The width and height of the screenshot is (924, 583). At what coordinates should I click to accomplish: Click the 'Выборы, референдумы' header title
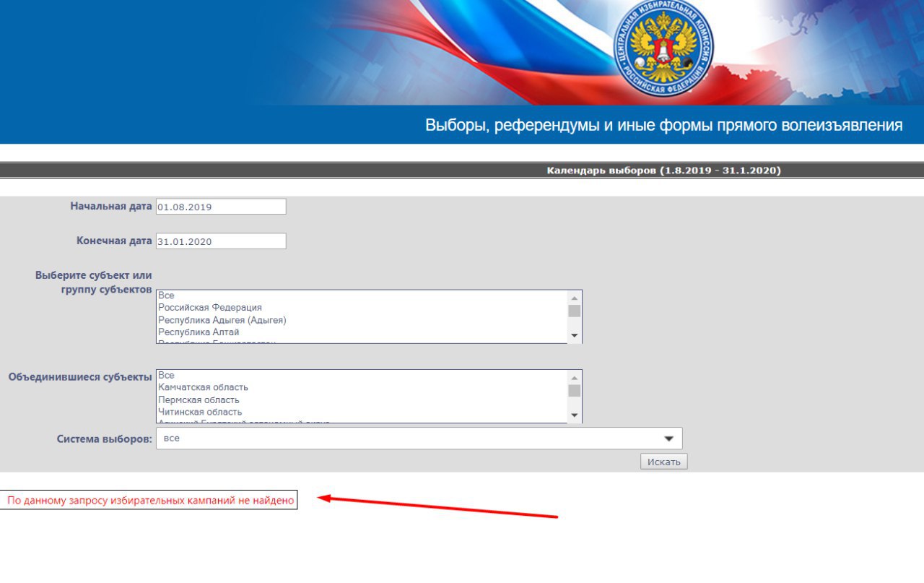(663, 125)
